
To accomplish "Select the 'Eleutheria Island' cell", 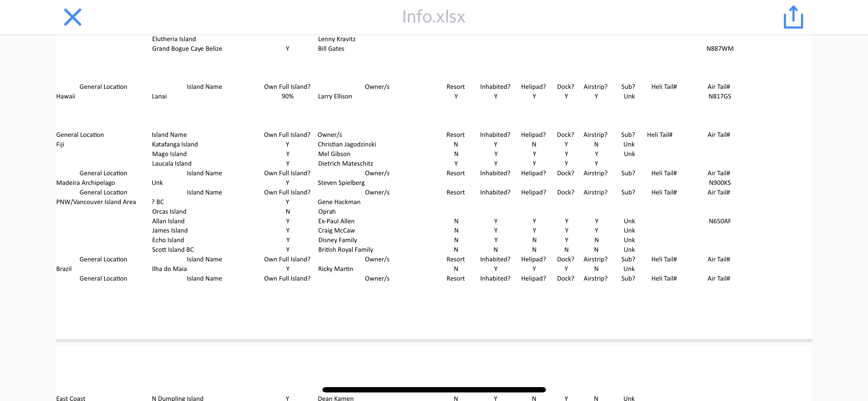I will 174,39.
